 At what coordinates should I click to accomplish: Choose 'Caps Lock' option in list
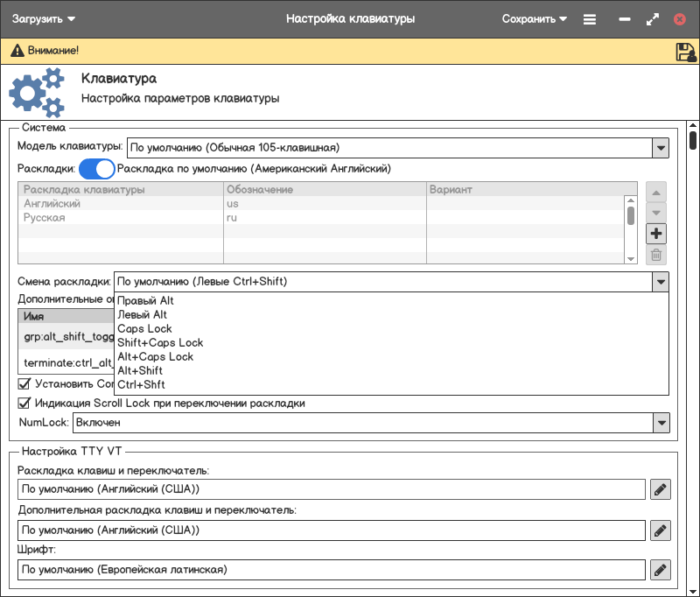[x=144, y=328]
